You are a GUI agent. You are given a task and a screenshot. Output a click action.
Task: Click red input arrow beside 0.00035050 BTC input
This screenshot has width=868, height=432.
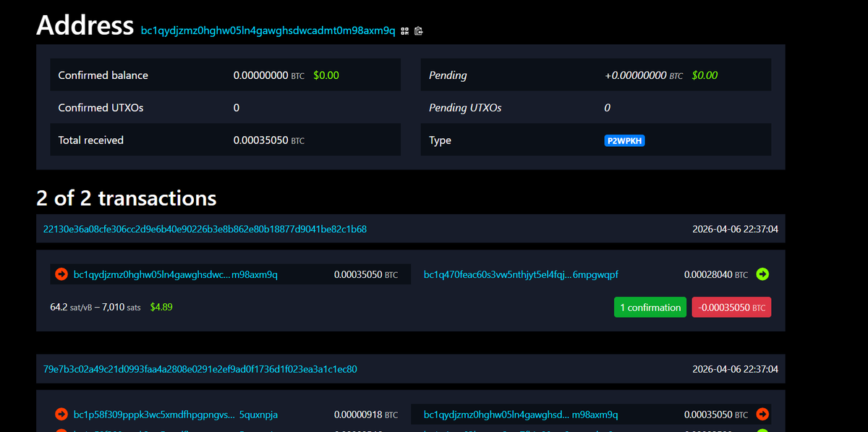(61, 274)
